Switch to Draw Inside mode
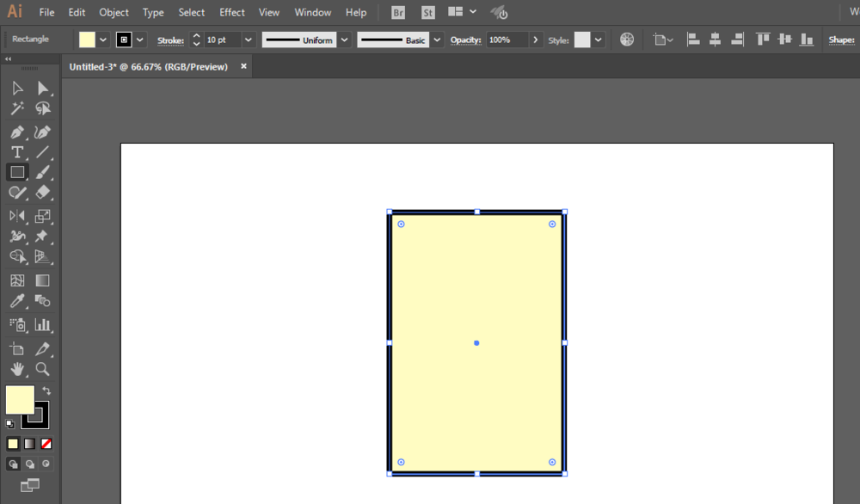The image size is (860, 504). (46, 464)
